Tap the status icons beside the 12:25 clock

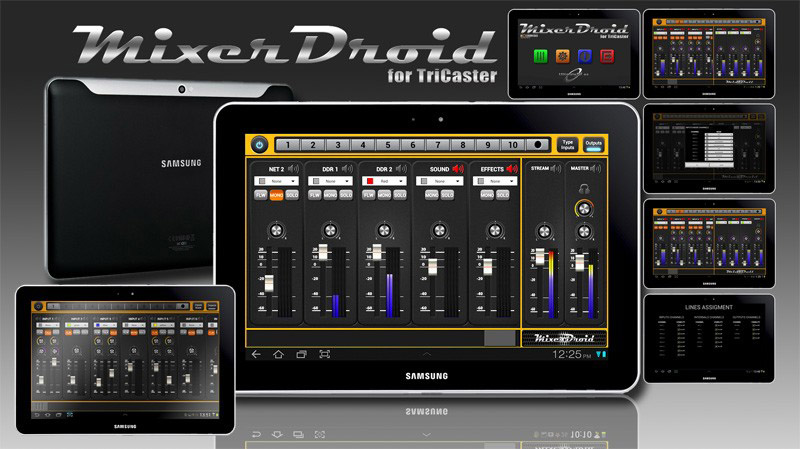[x=601, y=354]
